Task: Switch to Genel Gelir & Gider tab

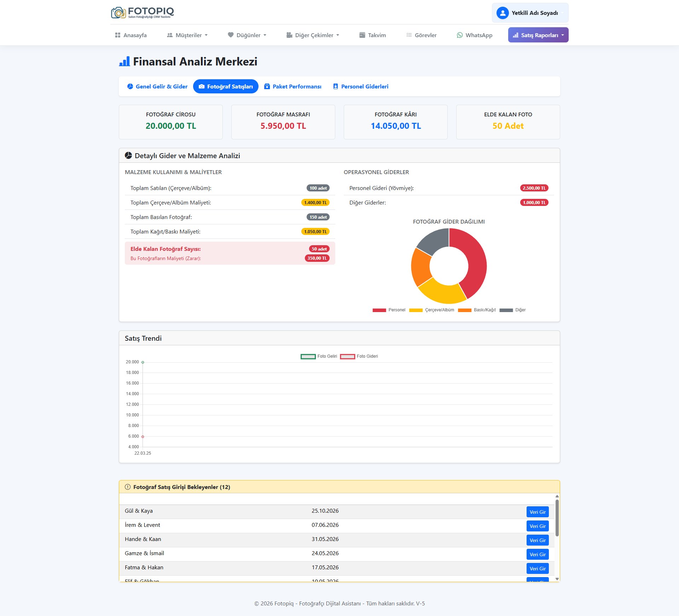Action: [x=157, y=86]
